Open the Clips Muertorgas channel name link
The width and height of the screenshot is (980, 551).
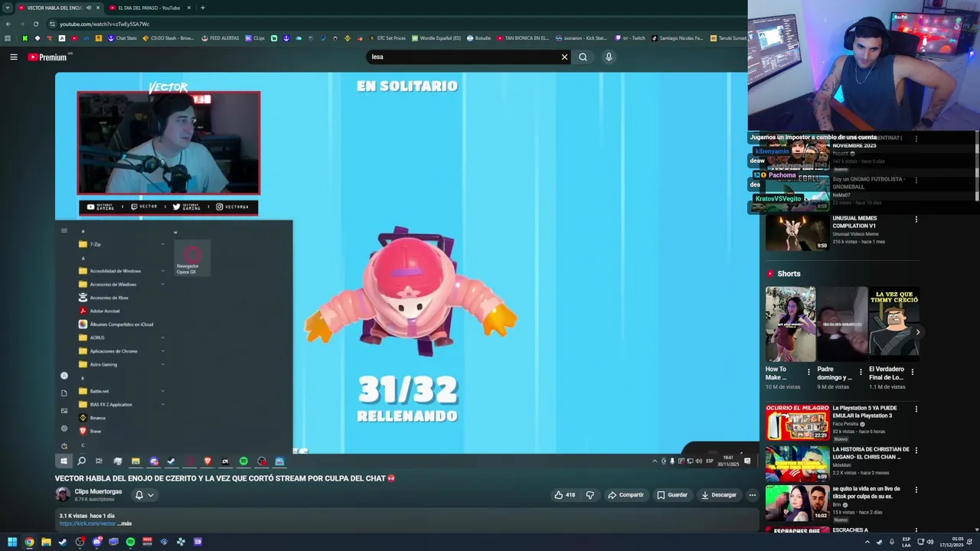pyautogui.click(x=98, y=491)
